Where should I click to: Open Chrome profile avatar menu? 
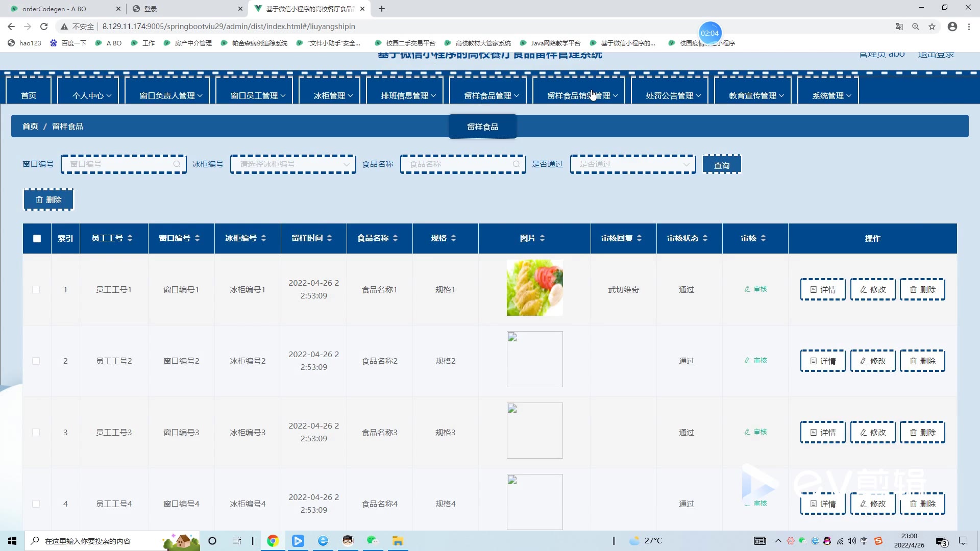(x=952, y=27)
